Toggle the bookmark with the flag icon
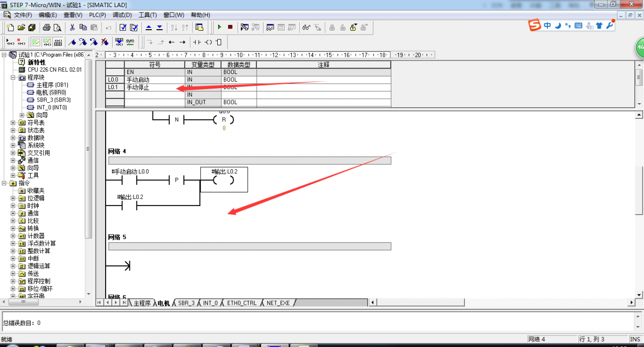This screenshot has width=644, height=347. coord(72,42)
